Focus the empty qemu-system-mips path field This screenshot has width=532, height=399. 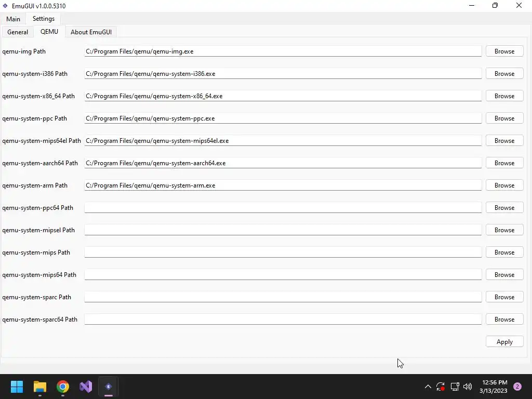pos(283,252)
